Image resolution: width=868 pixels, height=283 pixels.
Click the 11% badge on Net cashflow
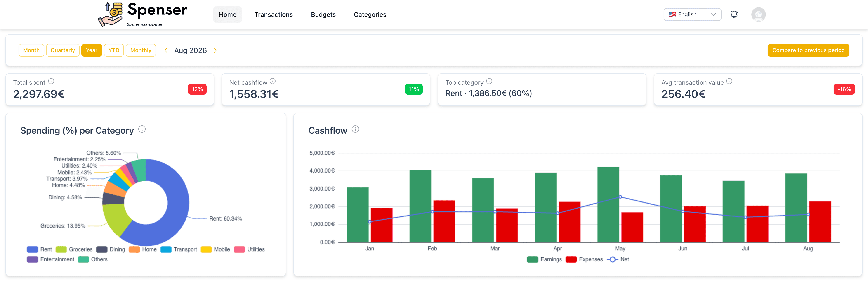coord(413,89)
